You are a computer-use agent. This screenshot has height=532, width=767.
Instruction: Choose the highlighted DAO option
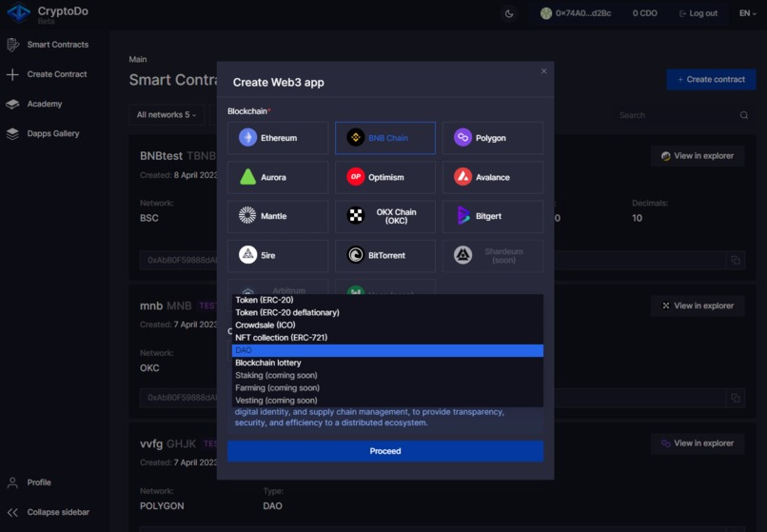point(387,350)
